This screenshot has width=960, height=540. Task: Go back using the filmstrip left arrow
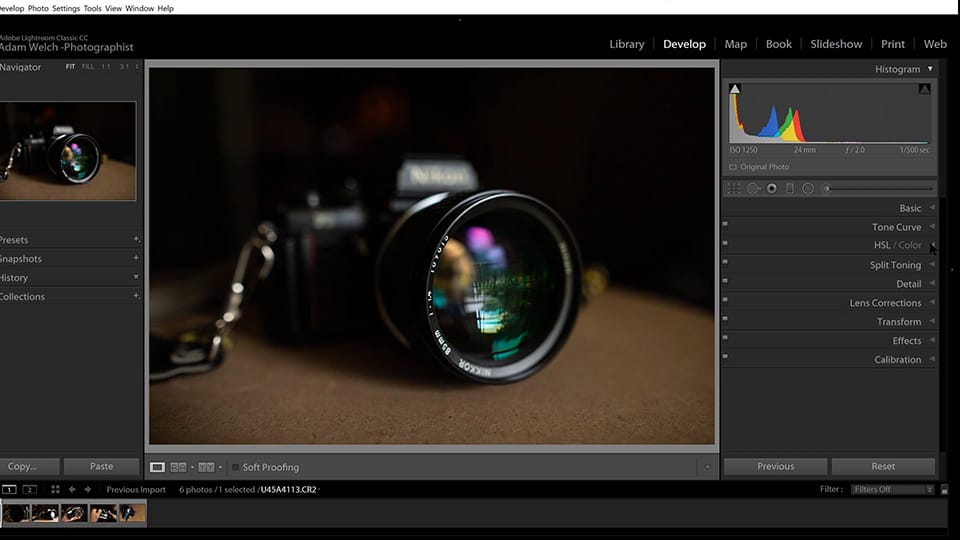click(72, 489)
